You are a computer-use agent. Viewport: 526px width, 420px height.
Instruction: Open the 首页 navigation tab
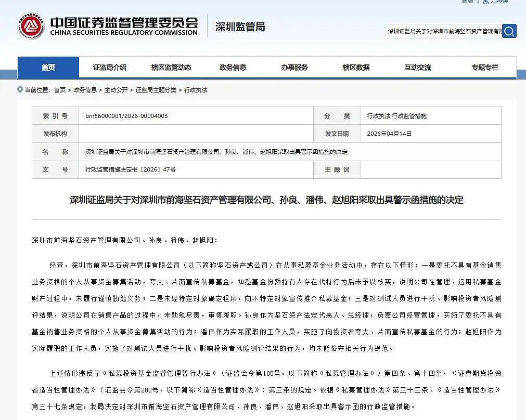pyautogui.click(x=48, y=68)
